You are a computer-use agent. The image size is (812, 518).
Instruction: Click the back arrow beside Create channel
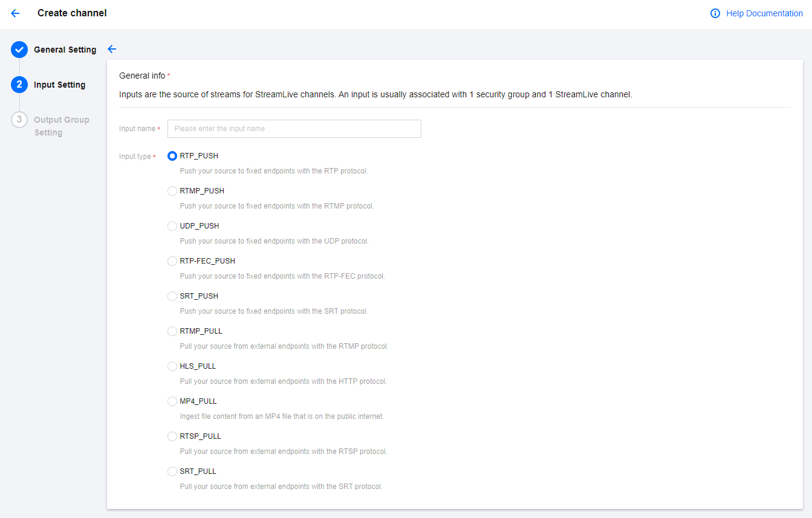pos(15,13)
